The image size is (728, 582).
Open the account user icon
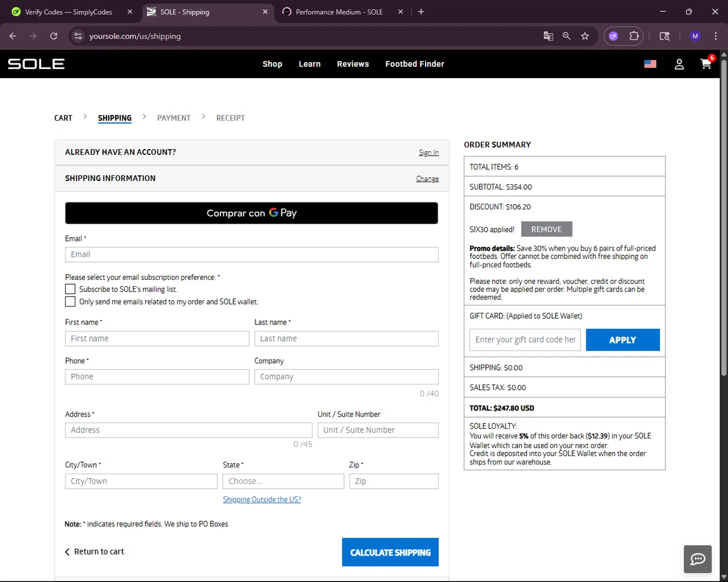point(679,64)
